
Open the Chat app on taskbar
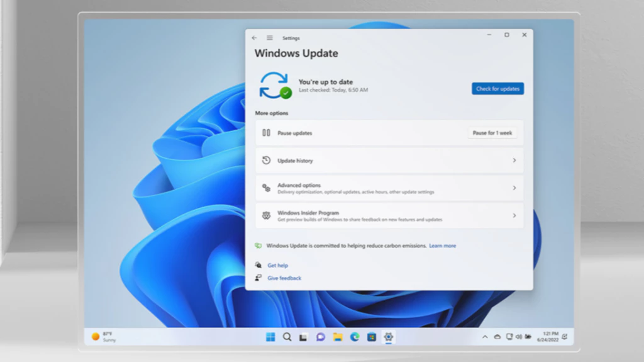320,337
